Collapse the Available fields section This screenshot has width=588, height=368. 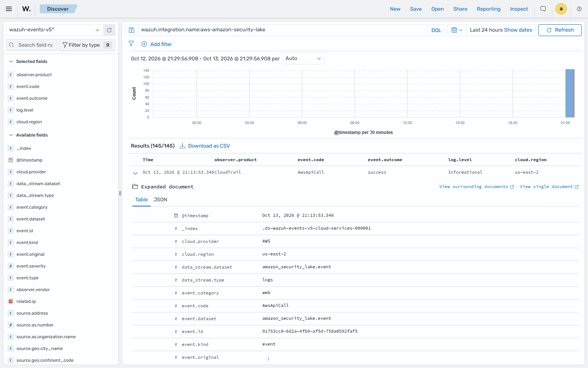click(11, 135)
